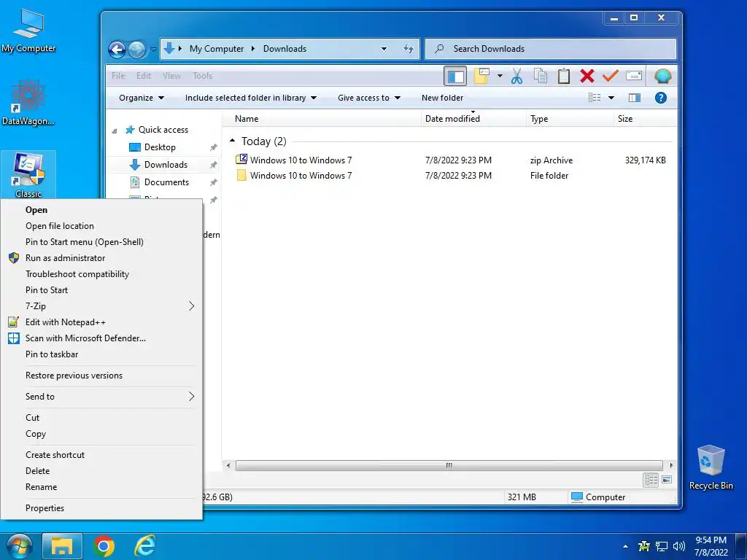The image size is (747, 560).
Task: Click the address bar refresh button
Action: [409, 49]
